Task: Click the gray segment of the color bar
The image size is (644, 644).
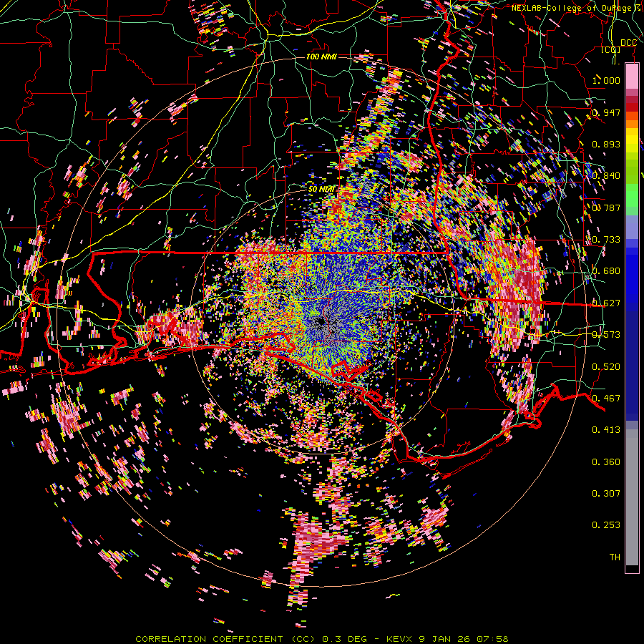Action: (632, 497)
